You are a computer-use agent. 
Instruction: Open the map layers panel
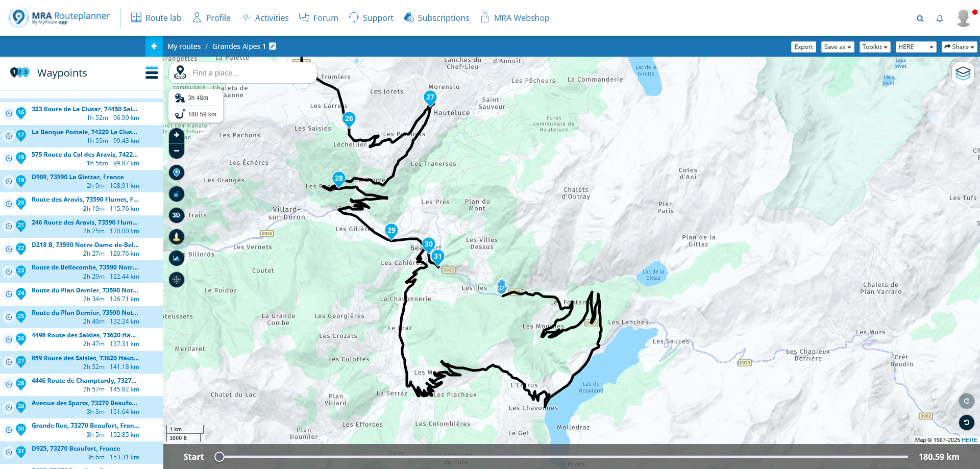click(x=963, y=73)
